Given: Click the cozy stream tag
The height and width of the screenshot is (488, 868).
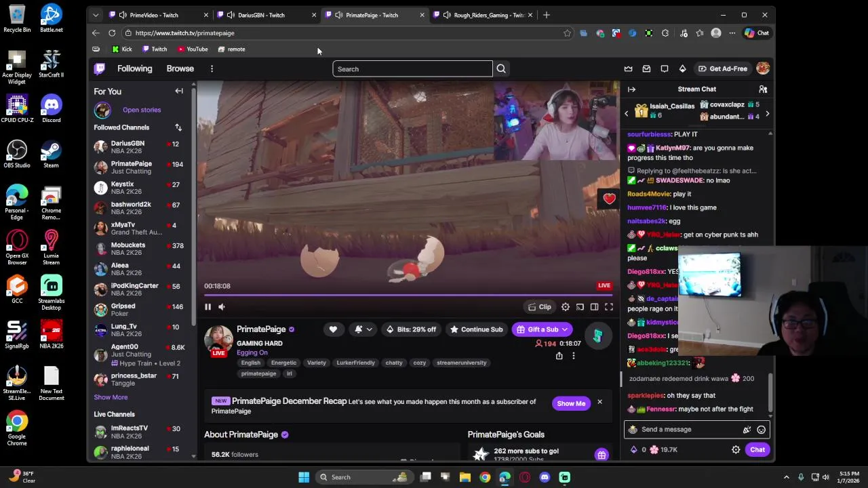Looking at the screenshot, I should tap(420, 363).
